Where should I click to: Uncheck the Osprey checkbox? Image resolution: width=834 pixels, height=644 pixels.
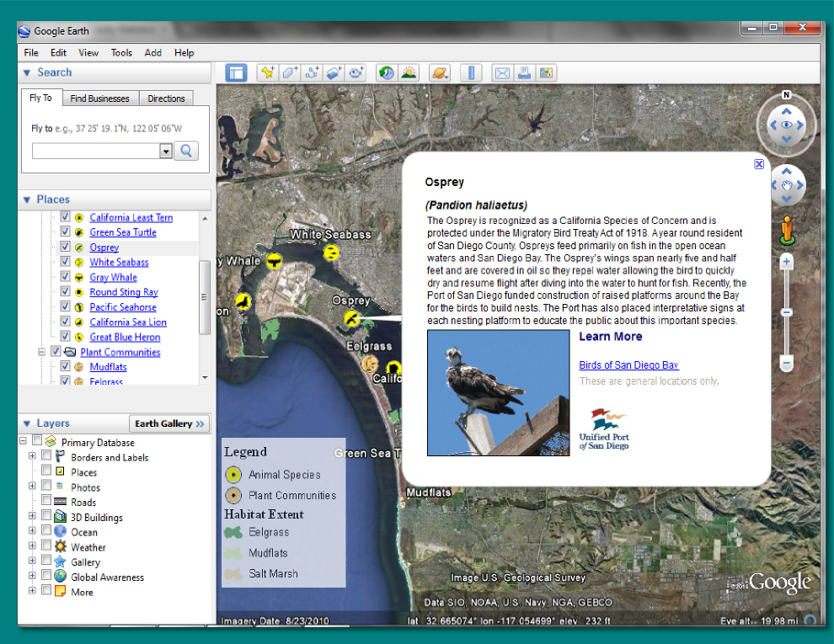click(x=65, y=247)
